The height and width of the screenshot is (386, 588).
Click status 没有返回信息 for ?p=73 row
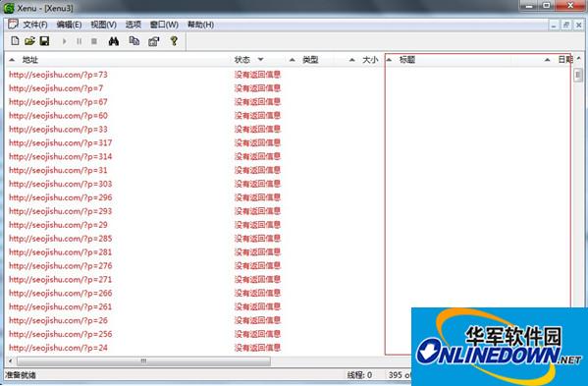coord(257,75)
